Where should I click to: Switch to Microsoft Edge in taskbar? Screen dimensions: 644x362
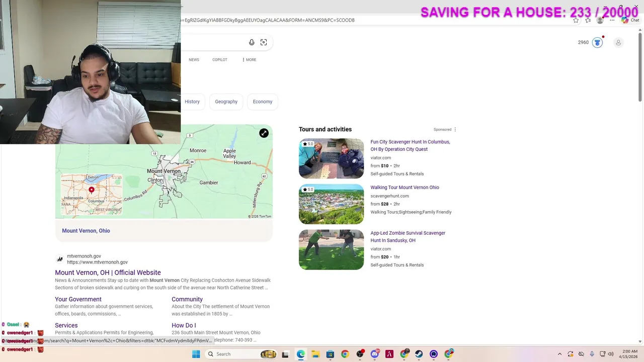tap(300, 354)
